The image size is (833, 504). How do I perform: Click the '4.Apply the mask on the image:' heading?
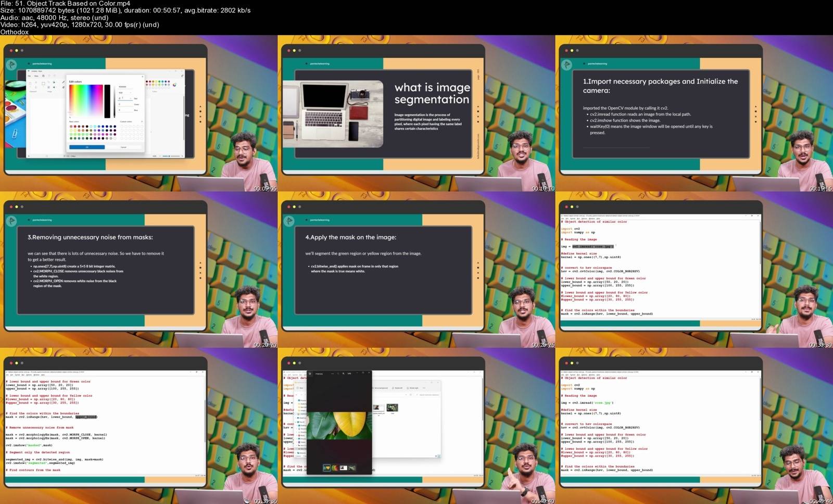pyautogui.click(x=350, y=237)
